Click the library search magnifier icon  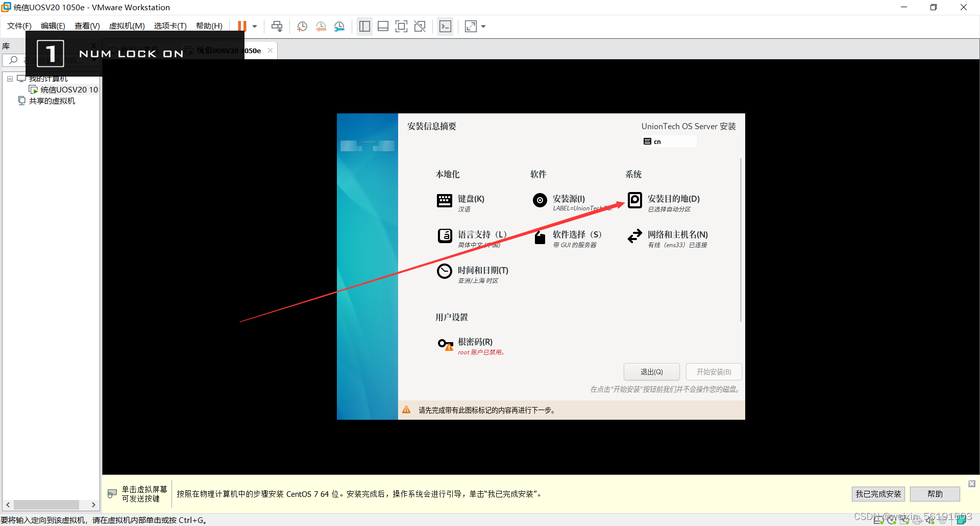pos(13,60)
